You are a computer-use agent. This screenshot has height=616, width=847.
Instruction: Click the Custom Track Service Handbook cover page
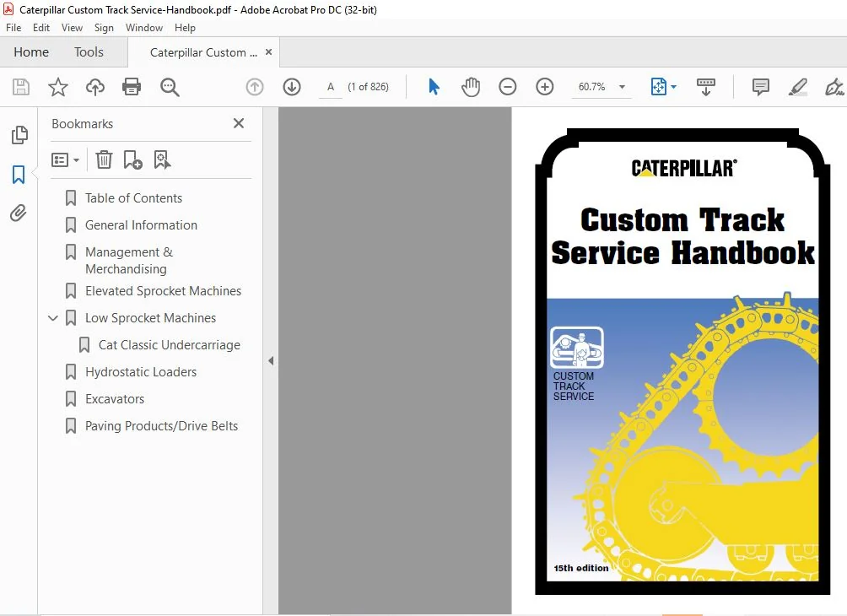coord(682,361)
